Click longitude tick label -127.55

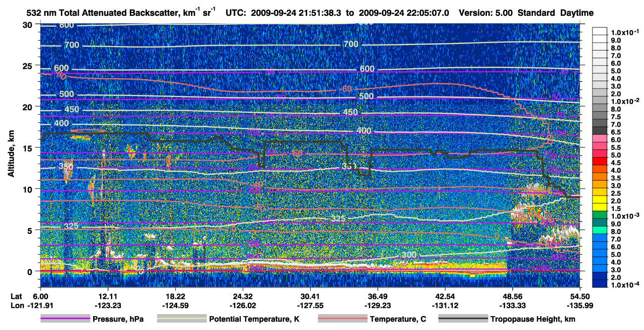point(310,305)
